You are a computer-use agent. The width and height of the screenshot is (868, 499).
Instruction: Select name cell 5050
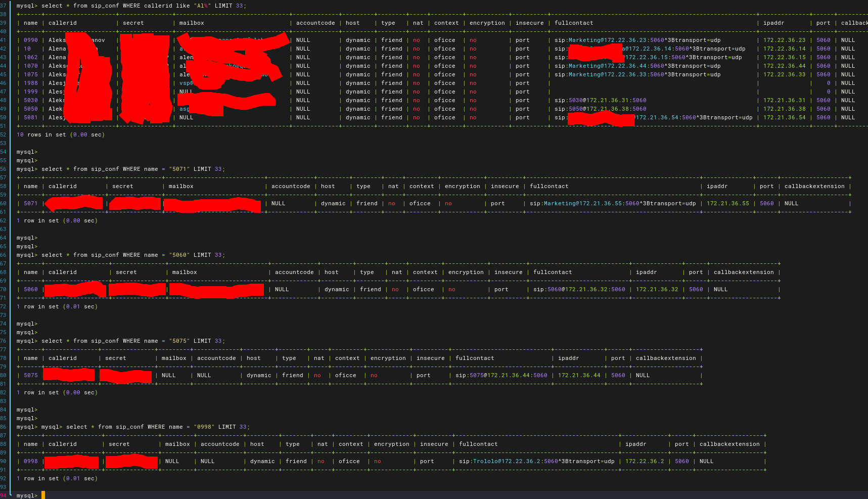[30, 109]
